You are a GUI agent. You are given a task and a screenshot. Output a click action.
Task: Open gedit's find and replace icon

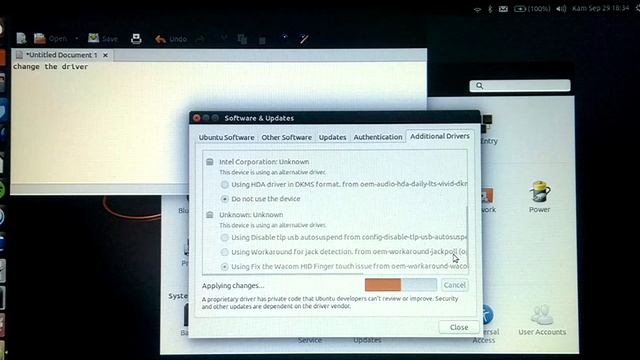click(x=304, y=39)
